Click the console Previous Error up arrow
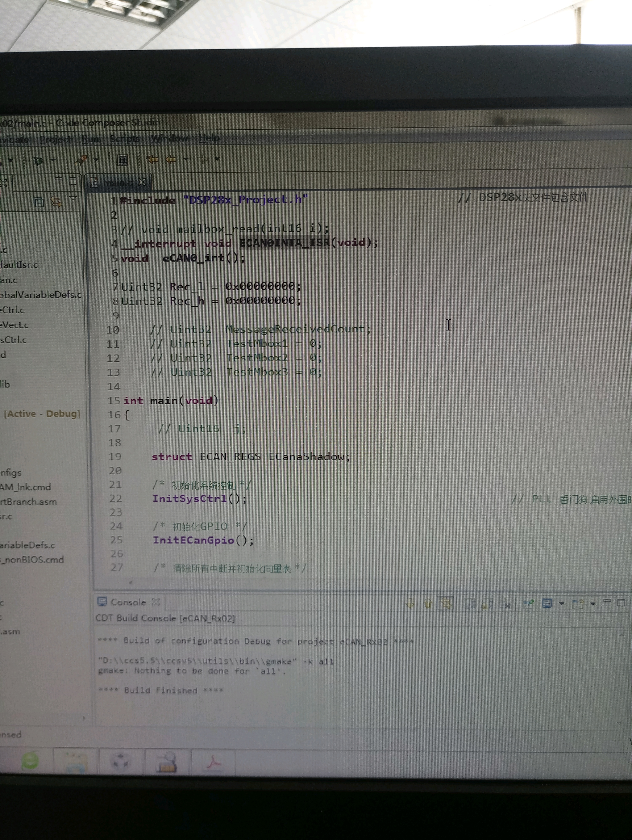 [x=428, y=603]
